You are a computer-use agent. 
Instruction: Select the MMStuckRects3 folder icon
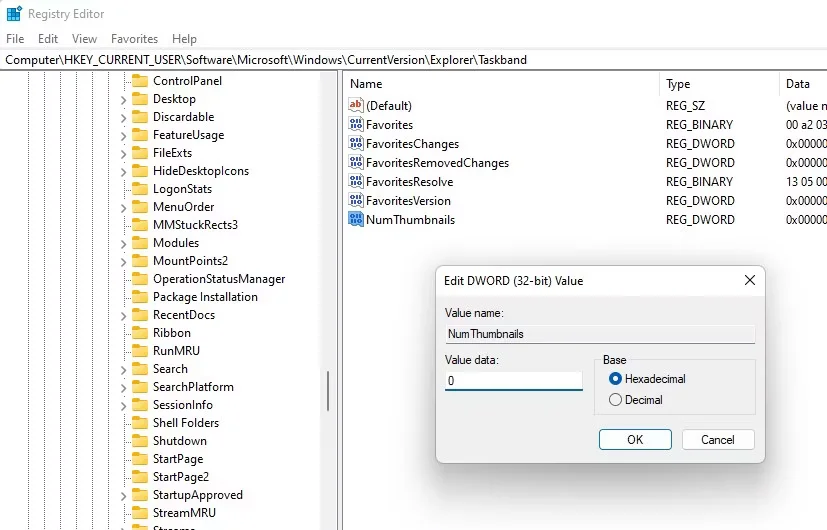140,225
